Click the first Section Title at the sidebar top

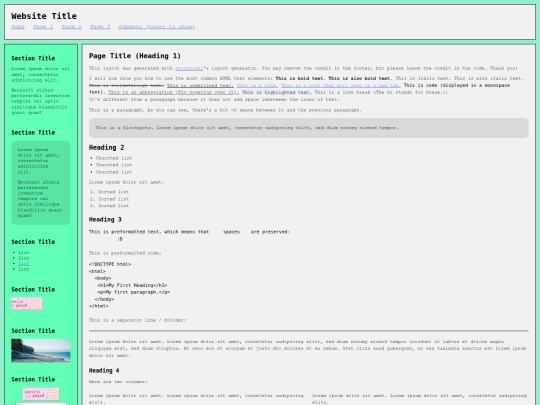click(x=33, y=58)
